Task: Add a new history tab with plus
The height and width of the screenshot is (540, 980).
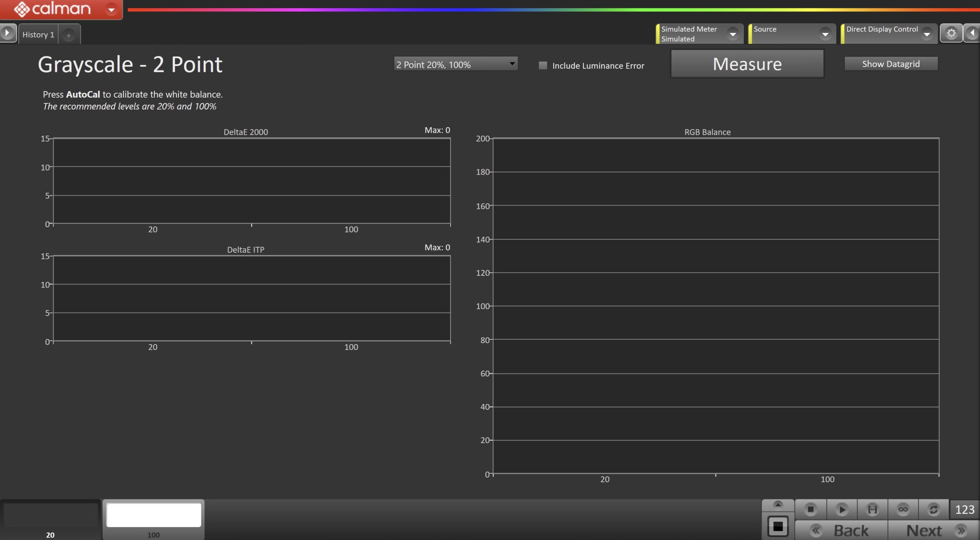Action: (x=69, y=35)
